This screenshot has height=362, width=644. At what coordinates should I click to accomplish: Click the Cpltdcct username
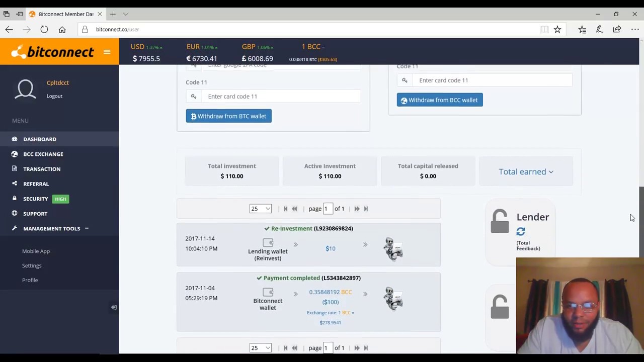pyautogui.click(x=57, y=82)
